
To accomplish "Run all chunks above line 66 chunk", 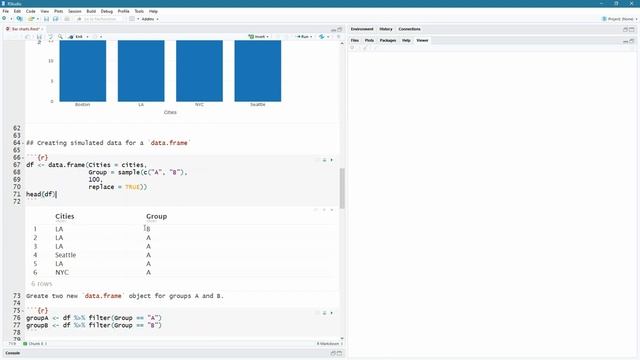I will 324,160.
